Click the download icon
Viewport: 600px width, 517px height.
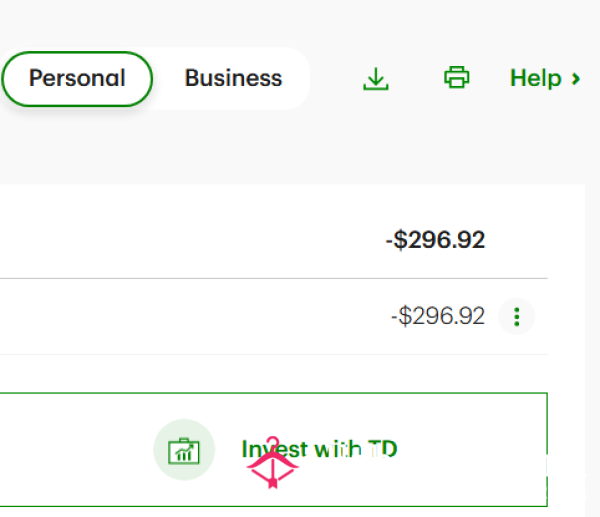375,78
